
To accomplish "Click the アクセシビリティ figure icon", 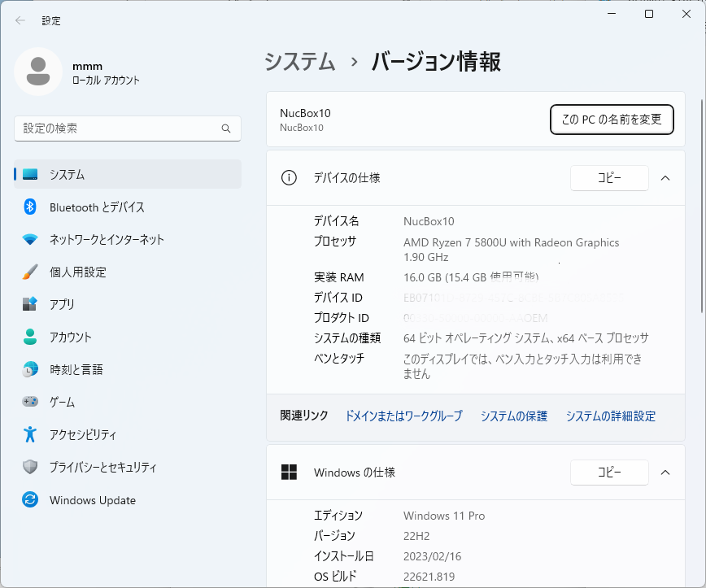I will click(x=30, y=434).
